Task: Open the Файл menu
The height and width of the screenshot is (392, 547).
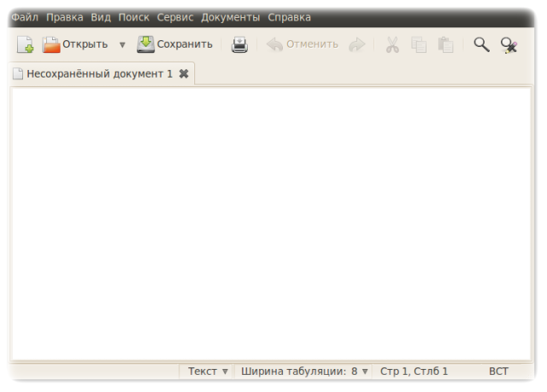Action: coord(25,17)
